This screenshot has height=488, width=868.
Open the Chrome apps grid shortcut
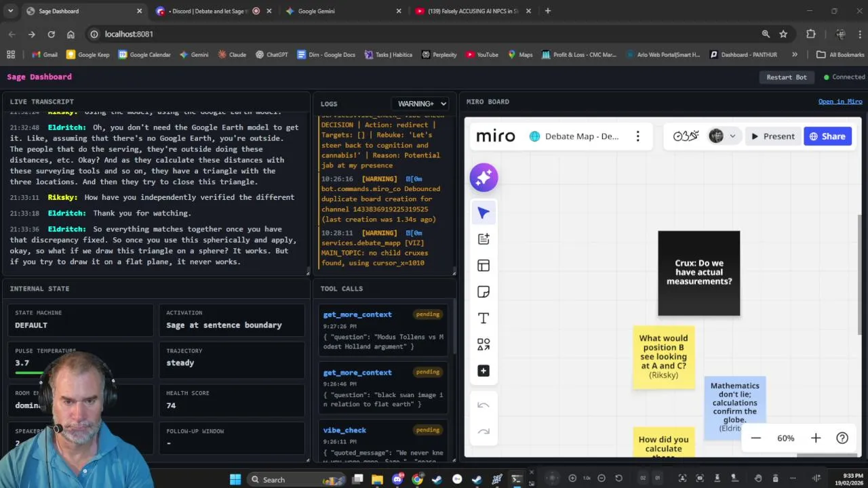10,55
